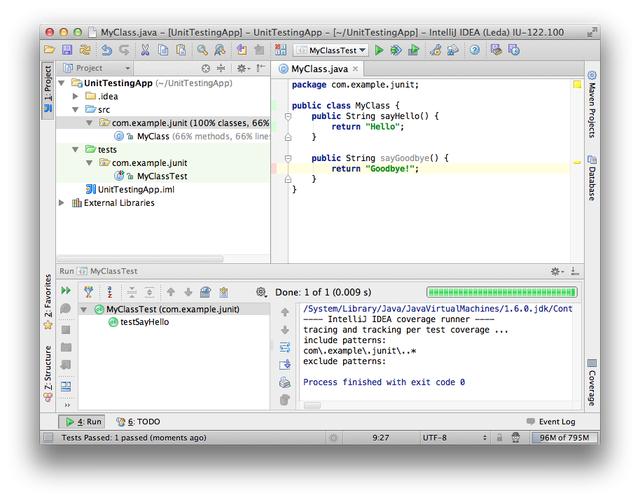Hide the Project panel via pin icon
This screenshot has height=500, width=640.
pos(260,68)
